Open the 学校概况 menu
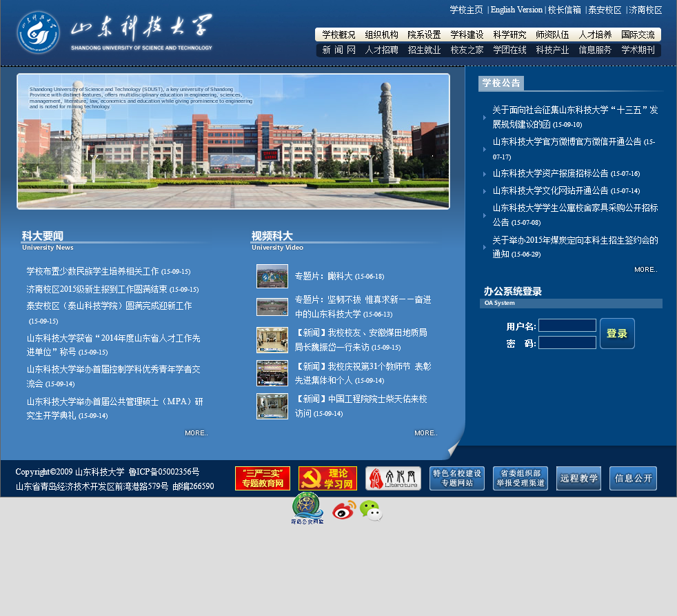The width and height of the screenshot is (677, 616). [338, 34]
